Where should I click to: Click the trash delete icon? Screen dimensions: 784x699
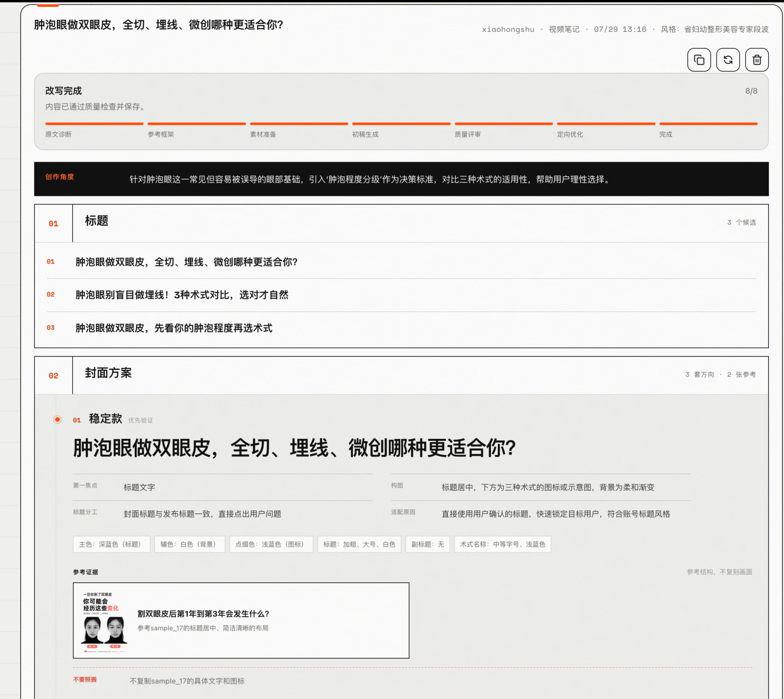(757, 60)
